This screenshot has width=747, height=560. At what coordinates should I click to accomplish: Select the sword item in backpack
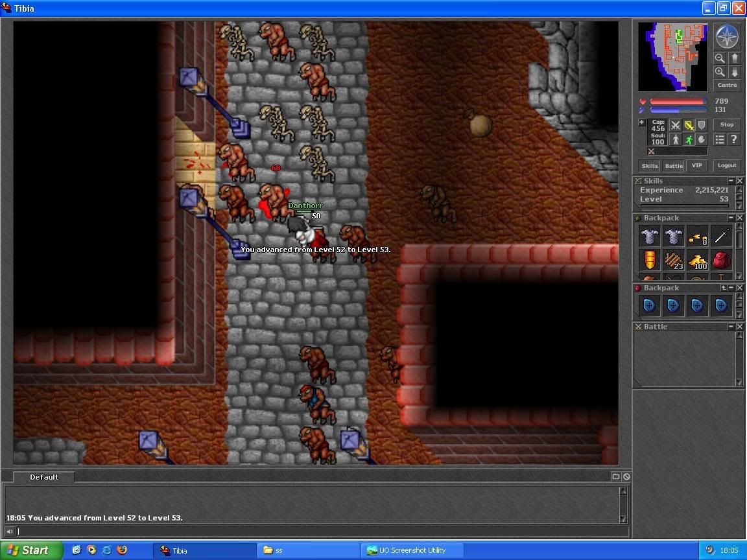coord(721,236)
